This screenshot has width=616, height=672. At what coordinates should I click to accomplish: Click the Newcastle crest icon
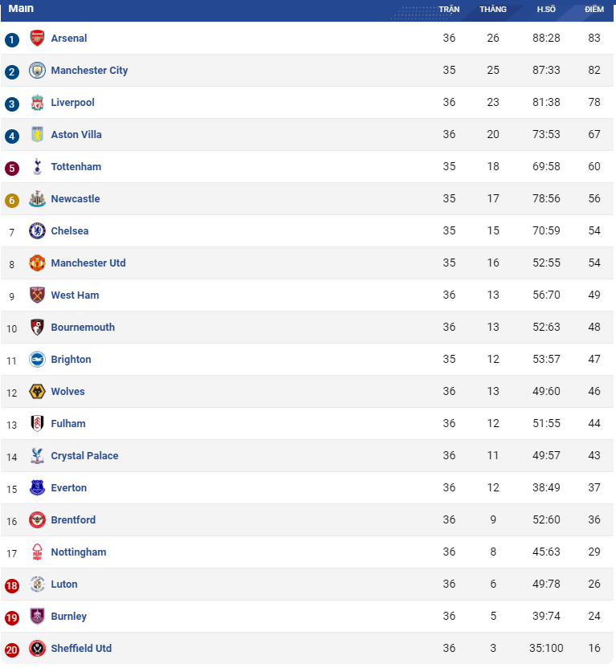coord(37,199)
